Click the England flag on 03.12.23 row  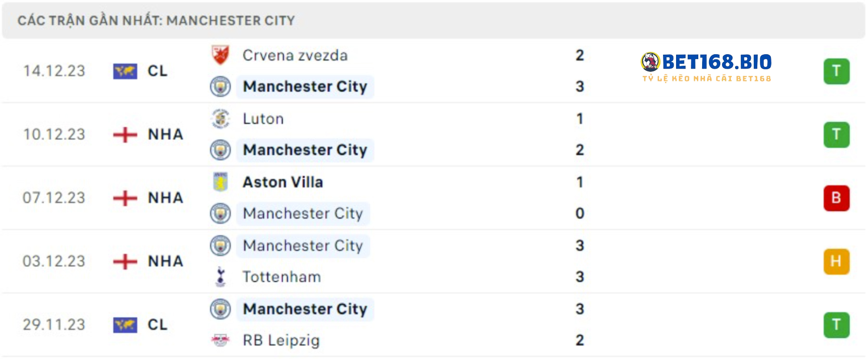click(x=125, y=261)
